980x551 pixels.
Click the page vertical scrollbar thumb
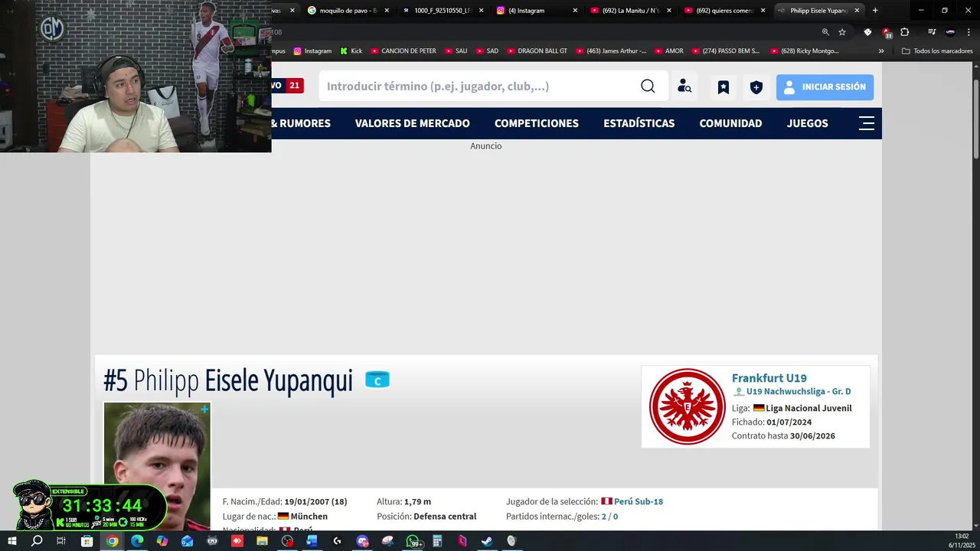coord(975,119)
